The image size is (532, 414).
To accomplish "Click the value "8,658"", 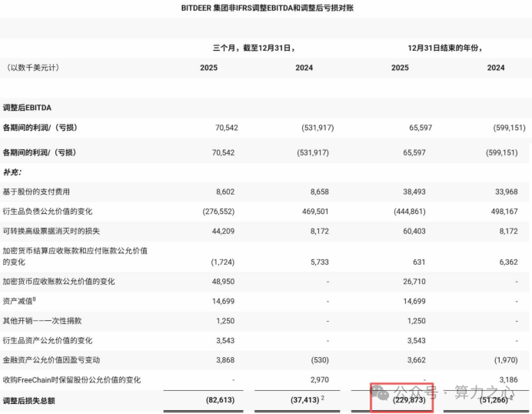I will point(320,192).
